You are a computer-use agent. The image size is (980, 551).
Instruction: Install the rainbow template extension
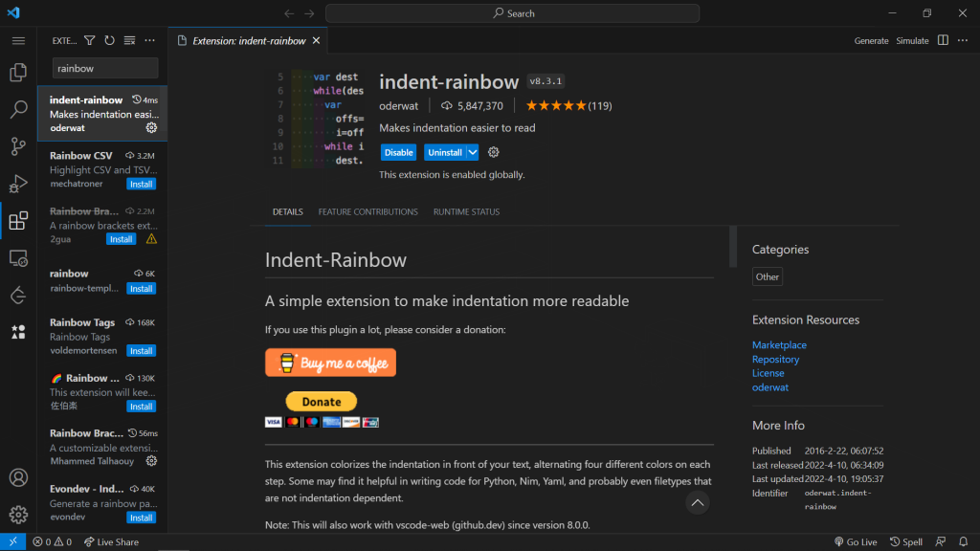[x=142, y=289]
